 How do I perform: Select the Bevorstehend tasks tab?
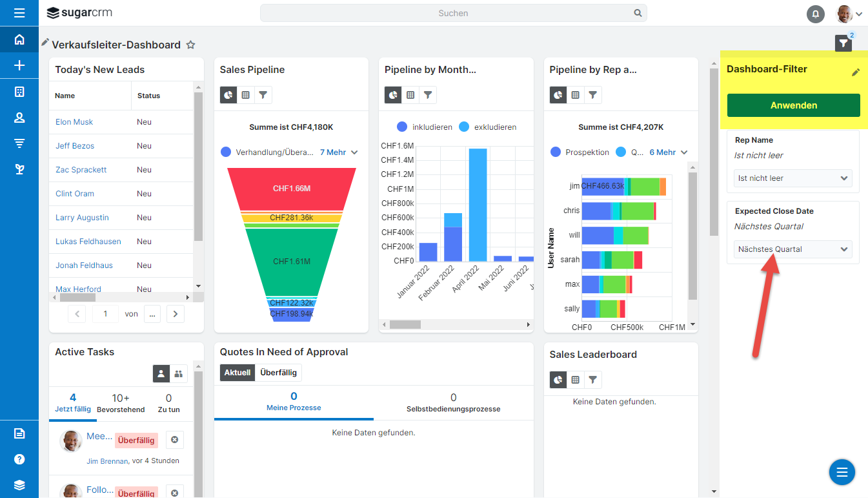(121, 402)
